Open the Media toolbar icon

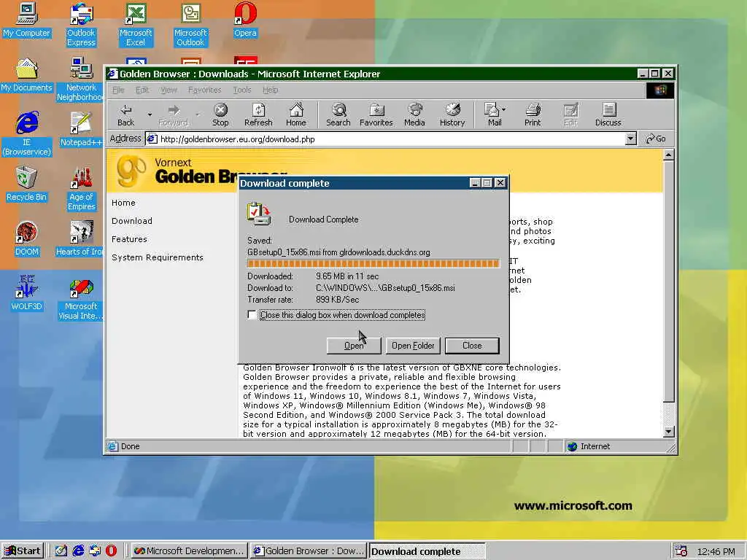pyautogui.click(x=414, y=115)
